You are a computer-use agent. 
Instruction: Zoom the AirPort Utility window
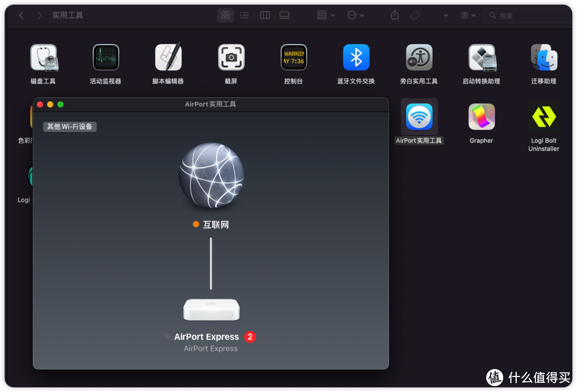pyautogui.click(x=60, y=105)
